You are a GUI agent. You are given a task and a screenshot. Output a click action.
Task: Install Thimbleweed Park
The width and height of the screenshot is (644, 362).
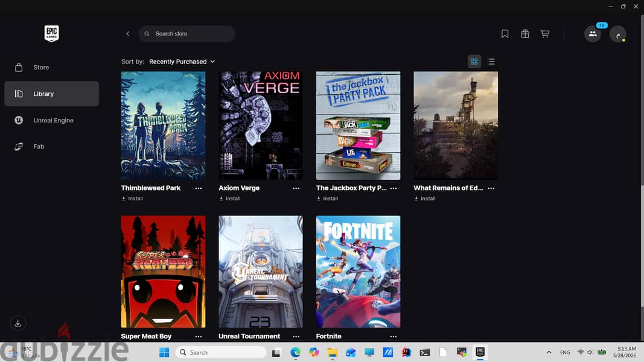click(x=132, y=198)
